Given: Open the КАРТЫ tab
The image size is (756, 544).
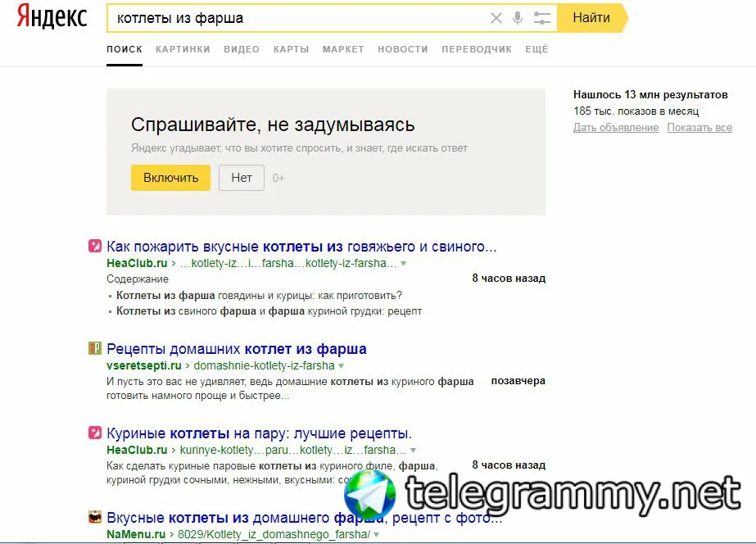Looking at the screenshot, I should tap(292, 49).
